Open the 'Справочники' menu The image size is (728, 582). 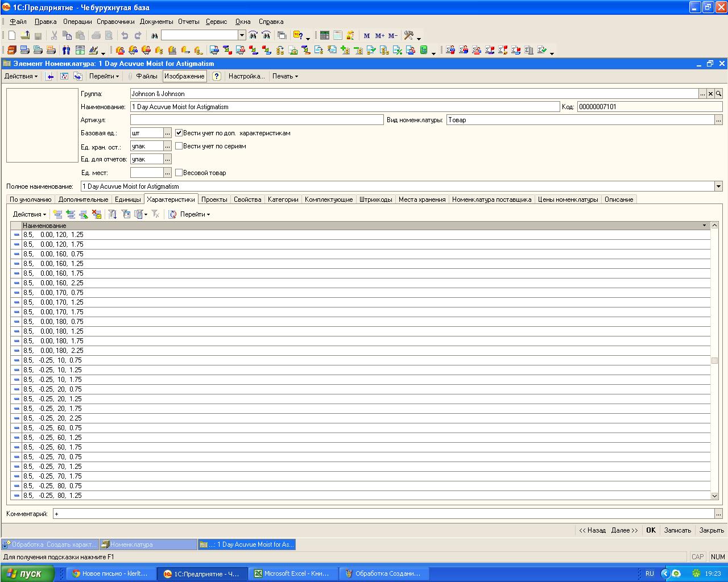click(x=115, y=22)
